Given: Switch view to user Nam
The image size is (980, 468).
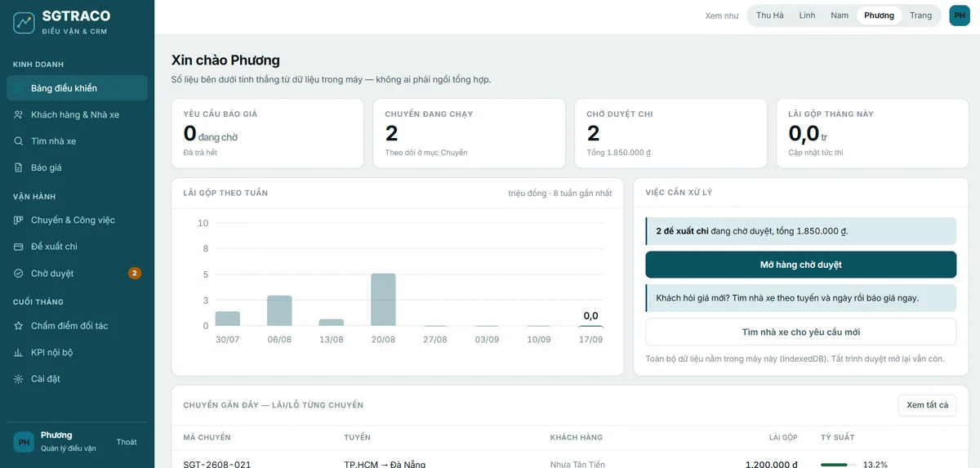Looking at the screenshot, I should pos(840,16).
